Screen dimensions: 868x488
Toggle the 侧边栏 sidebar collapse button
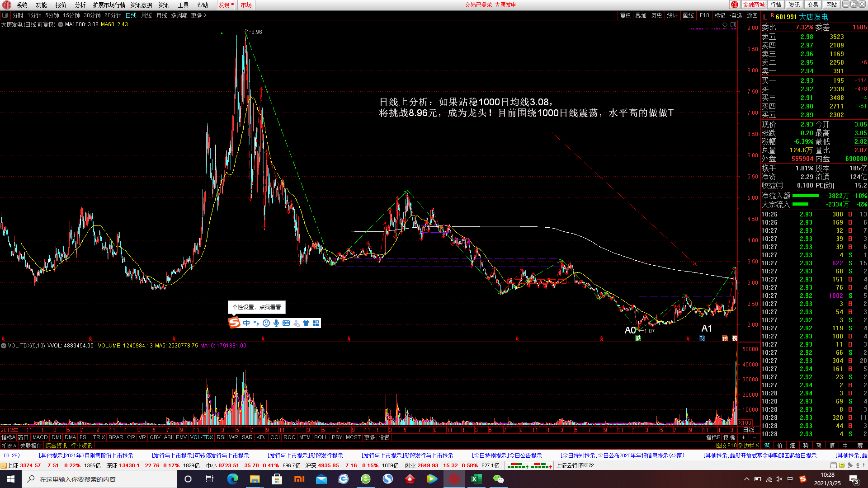click(749, 446)
